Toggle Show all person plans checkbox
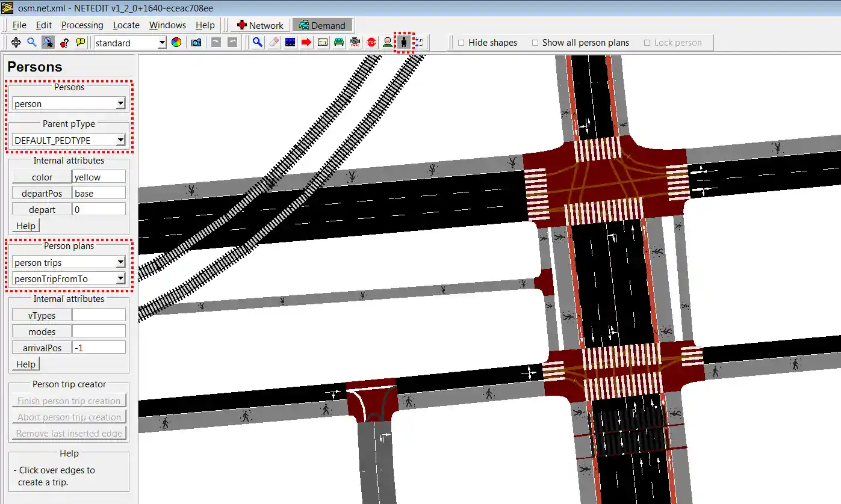 (x=535, y=43)
